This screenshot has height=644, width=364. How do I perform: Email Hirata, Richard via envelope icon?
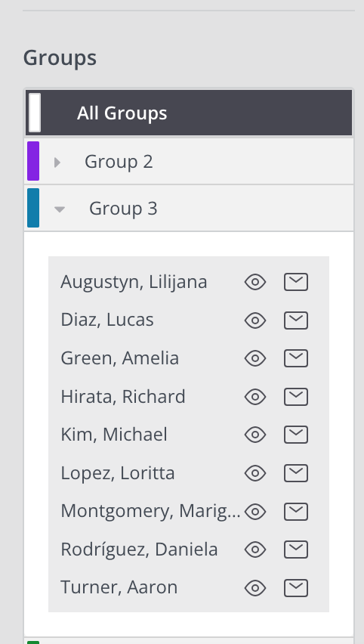(x=296, y=397)
